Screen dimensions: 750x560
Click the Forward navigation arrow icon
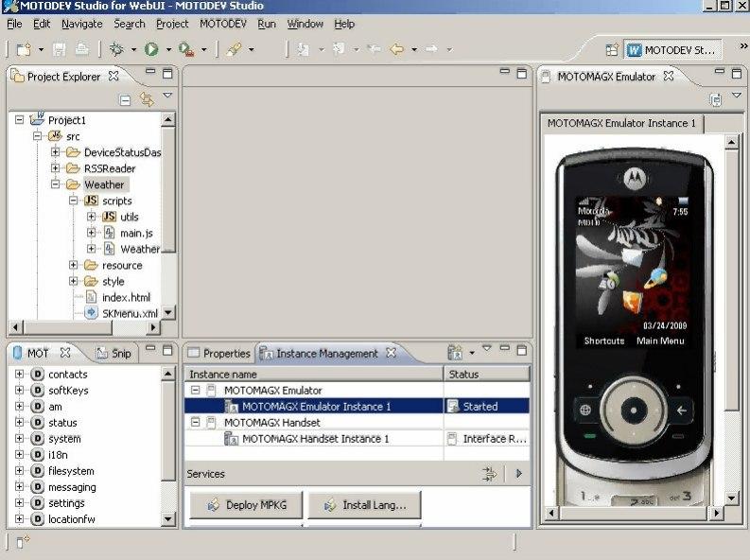click(431, 49)
